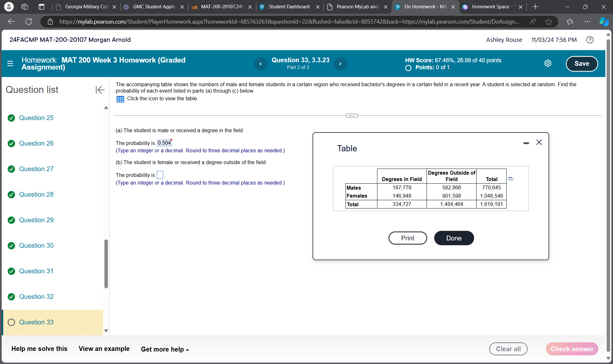Viewport: 613px width, 364px height.
Task: Open Question 26 from the list
Action: coord(36,143)
